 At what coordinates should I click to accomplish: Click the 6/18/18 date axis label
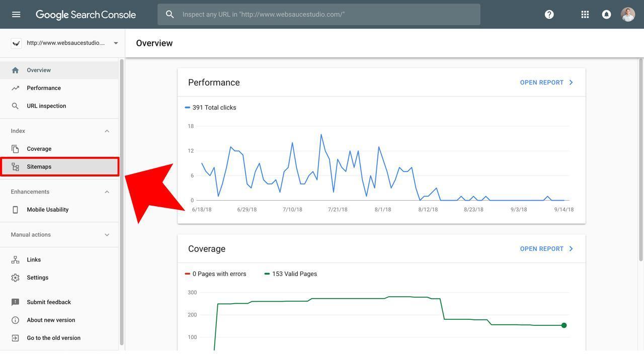pos(202,210)
